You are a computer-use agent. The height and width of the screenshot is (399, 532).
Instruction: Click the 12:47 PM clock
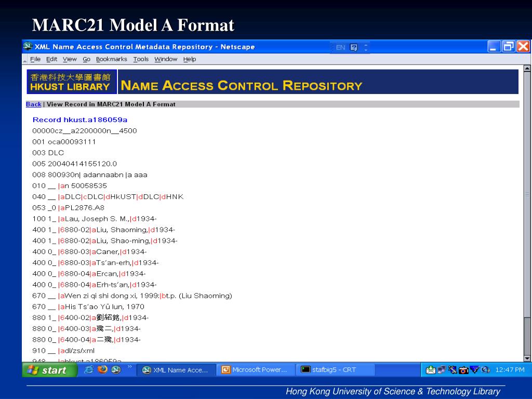[510, 370]
